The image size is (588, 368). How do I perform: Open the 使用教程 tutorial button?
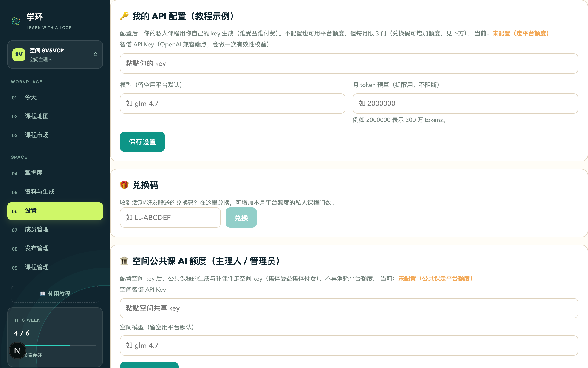pos(55,294)
